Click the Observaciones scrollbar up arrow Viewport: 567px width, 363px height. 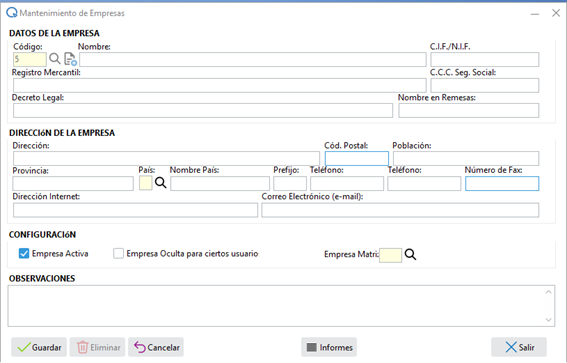(549, 292)
